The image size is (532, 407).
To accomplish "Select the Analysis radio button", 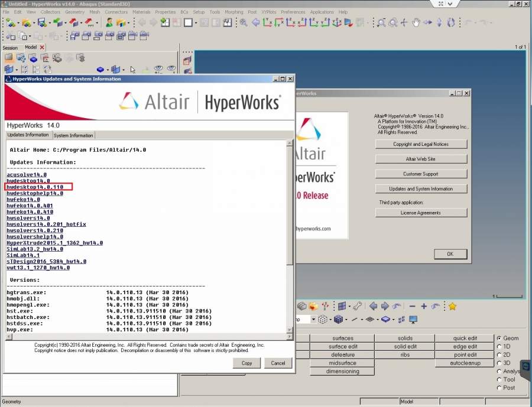I will point(499,372).
